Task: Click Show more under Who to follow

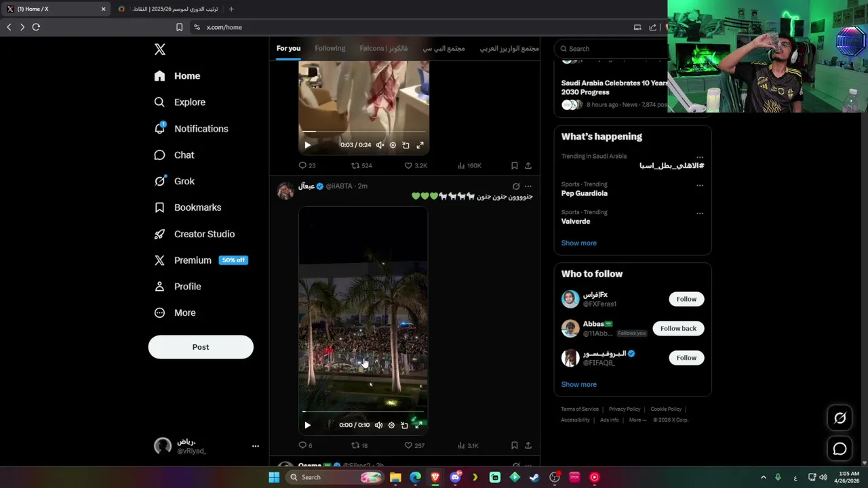Action: click(579, 384)
